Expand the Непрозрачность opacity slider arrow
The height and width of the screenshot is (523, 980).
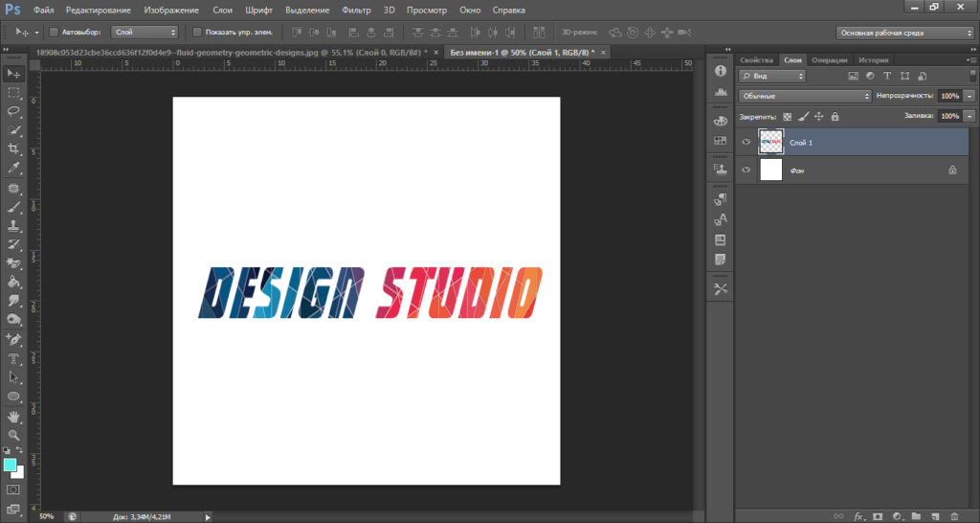[969, 97]
